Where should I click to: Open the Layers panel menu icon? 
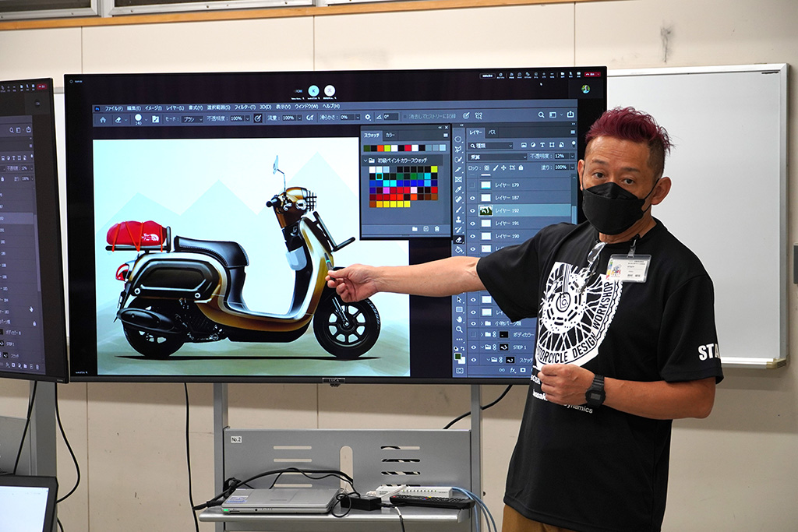pos(573,132)
